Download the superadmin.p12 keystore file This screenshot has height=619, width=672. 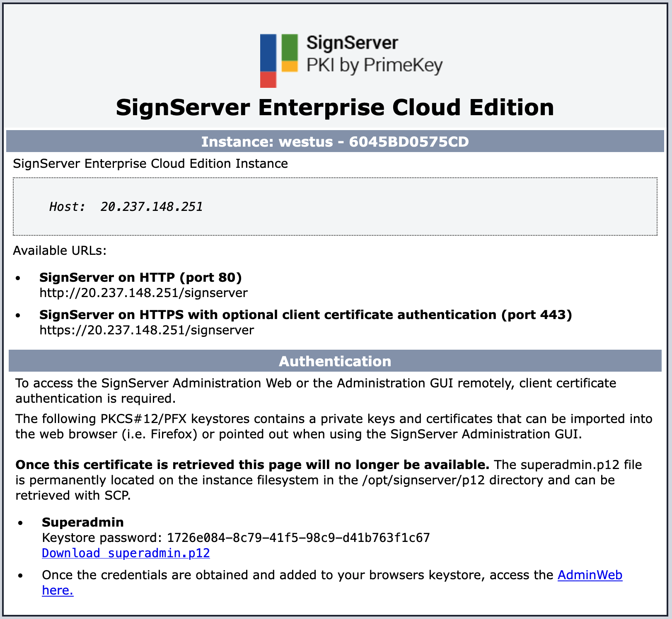click(x=126, y=553)
